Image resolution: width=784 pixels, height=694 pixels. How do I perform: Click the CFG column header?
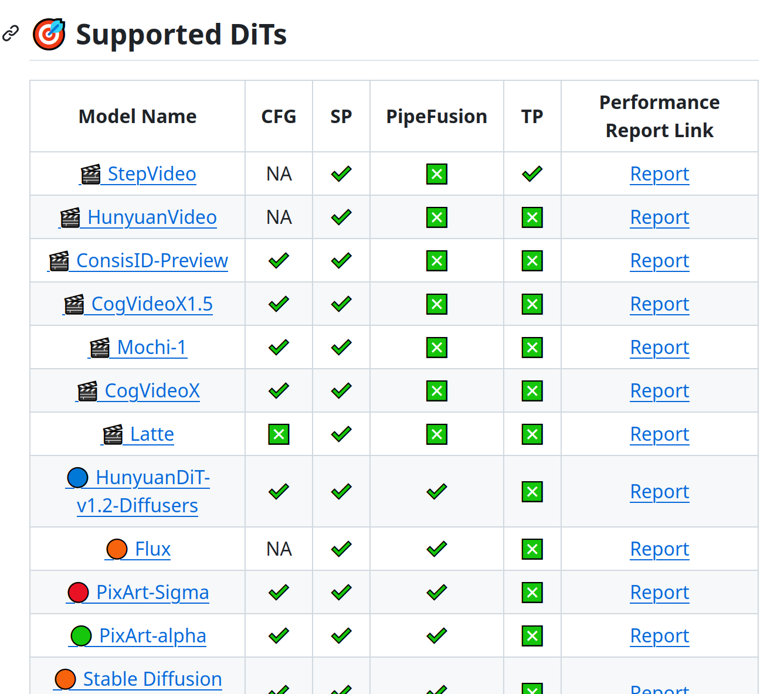(x=279, y=117)
